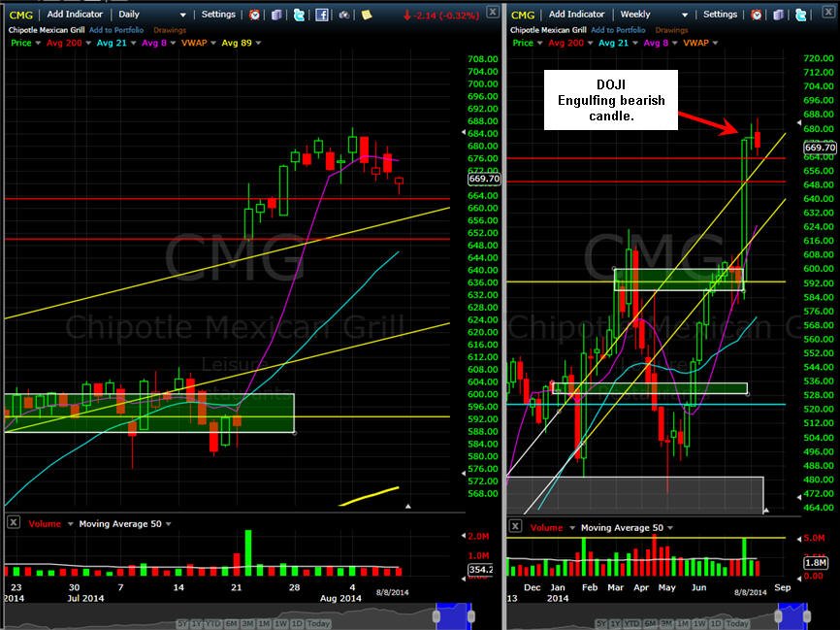Close the weekly Volume indicator panel
This screenshot has height=630, width=840.
coord(515,526)
